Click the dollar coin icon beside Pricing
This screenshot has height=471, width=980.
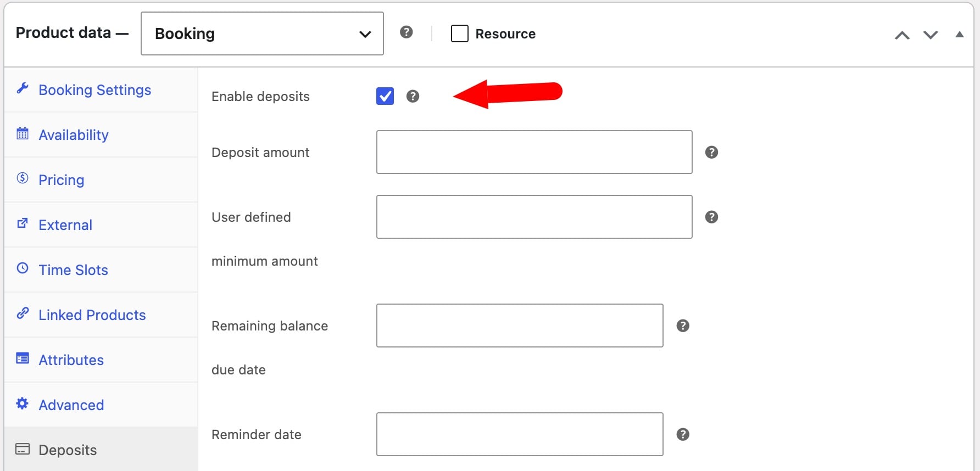click(23, 178)
